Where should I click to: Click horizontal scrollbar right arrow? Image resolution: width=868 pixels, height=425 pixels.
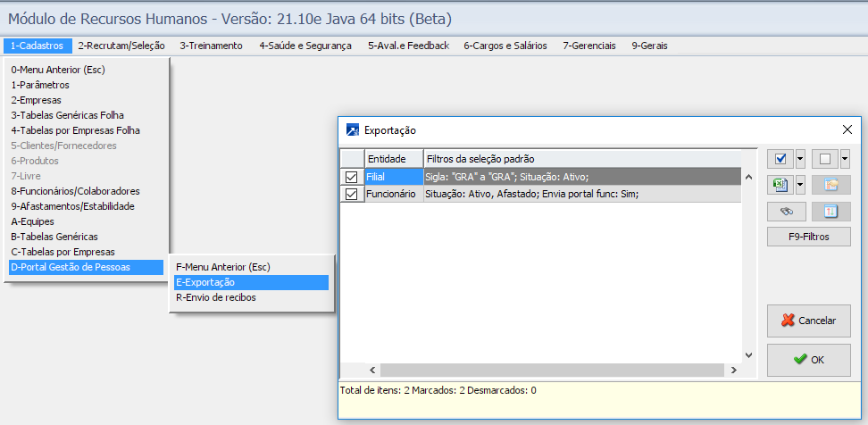pos(733,370)
